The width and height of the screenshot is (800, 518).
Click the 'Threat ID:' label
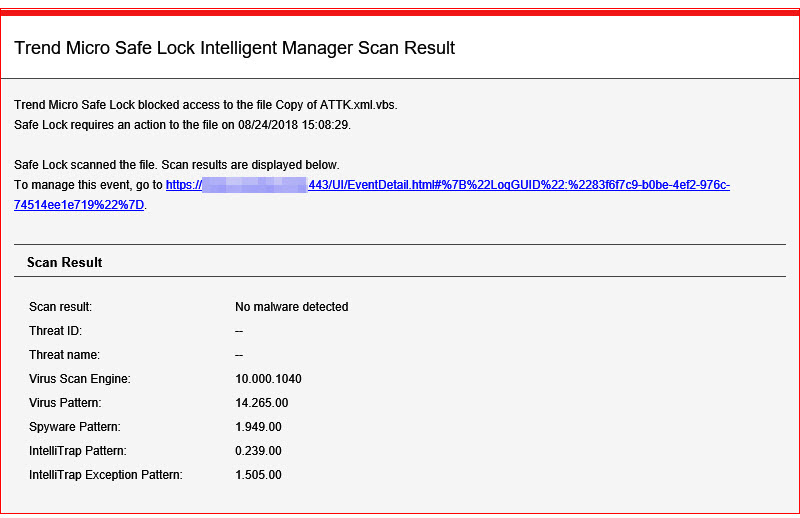point(55,331)
